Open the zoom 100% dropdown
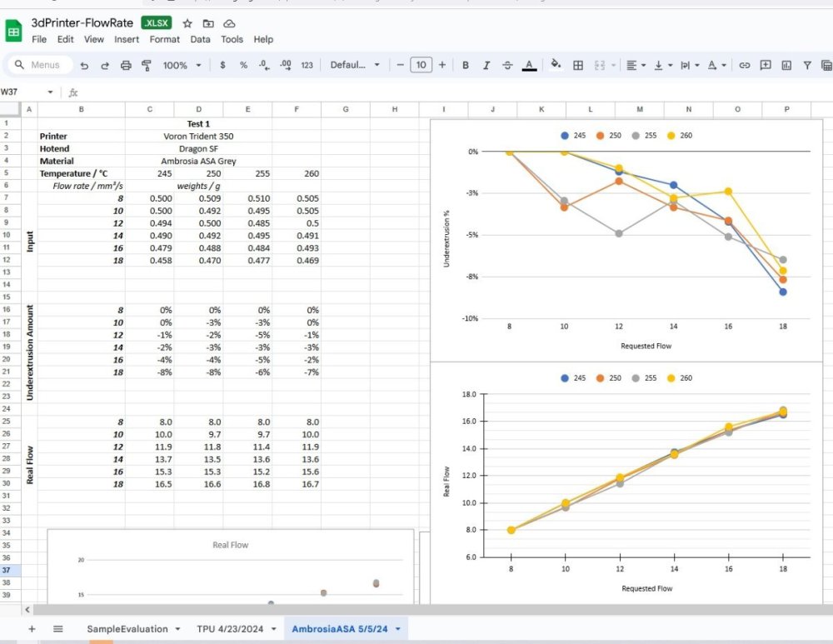Screen dimensions: 833x644 tap(182, 65)
